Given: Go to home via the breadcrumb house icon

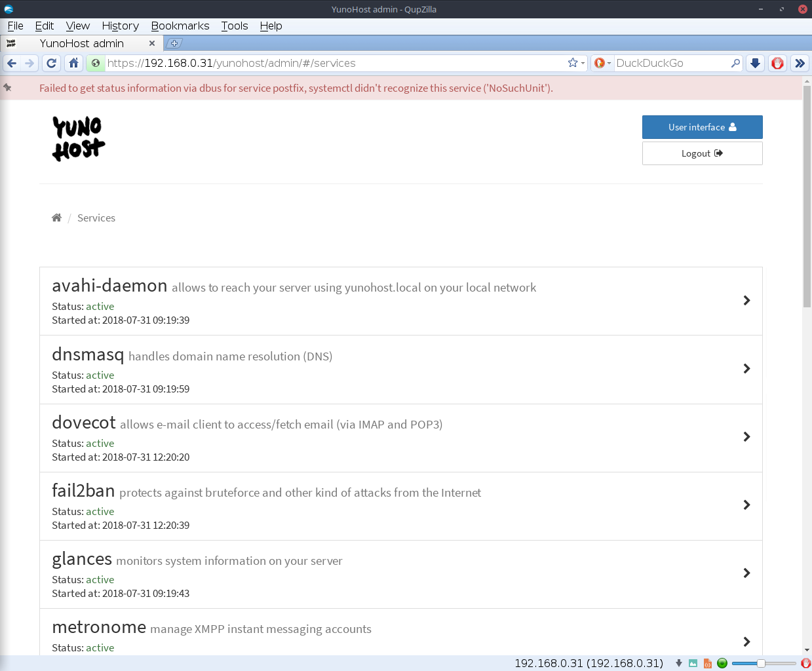Looking at the screenshot, I should 56,218.
